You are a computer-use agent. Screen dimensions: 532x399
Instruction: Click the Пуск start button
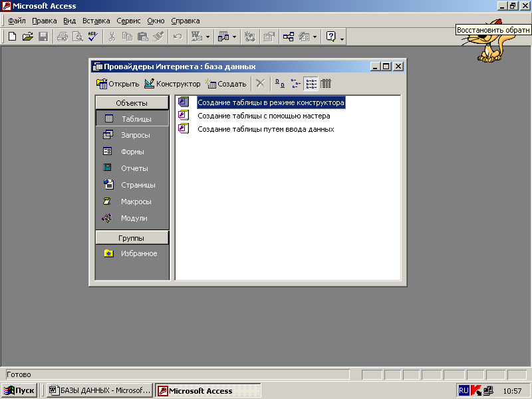tap(20, 390)
